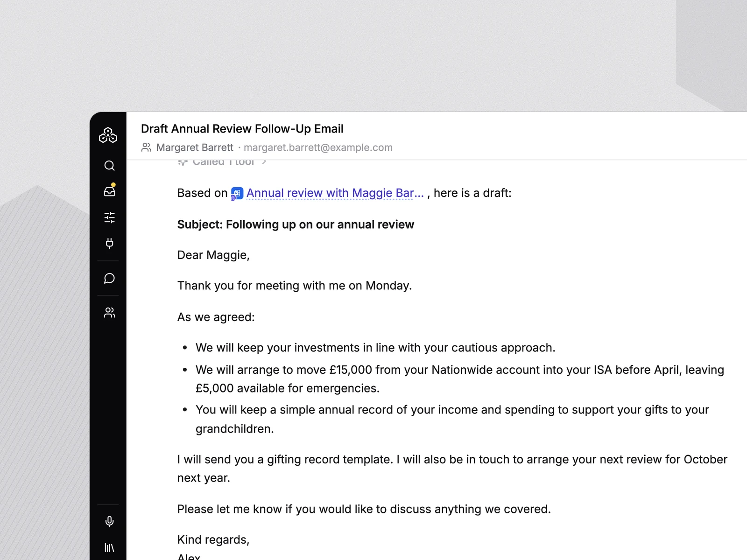
Task: Click the 'Dear Maggie,' greeting
Action: [213, 255]
